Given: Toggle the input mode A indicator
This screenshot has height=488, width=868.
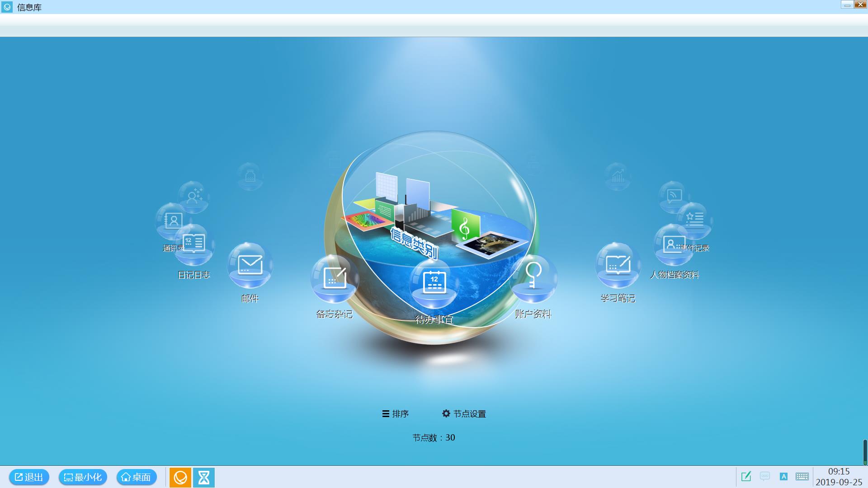Looking at the screenshot, I should click(783, 476).
